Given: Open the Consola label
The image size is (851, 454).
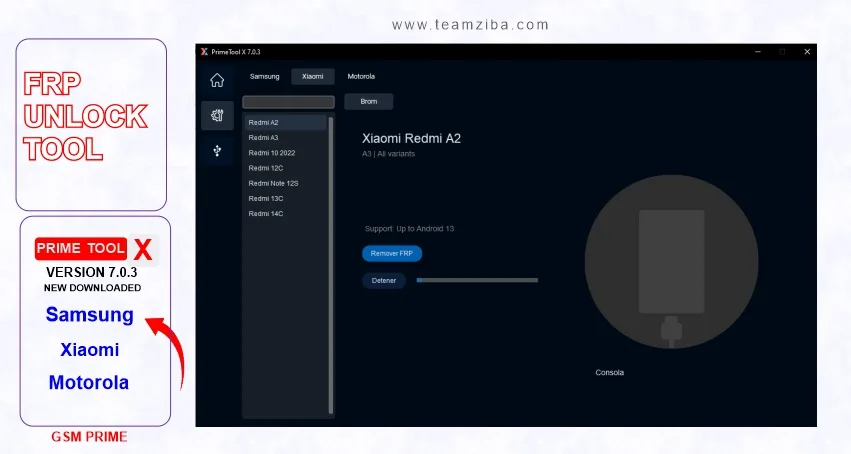Looking at the screenshot, I should (x=609, y=373).
